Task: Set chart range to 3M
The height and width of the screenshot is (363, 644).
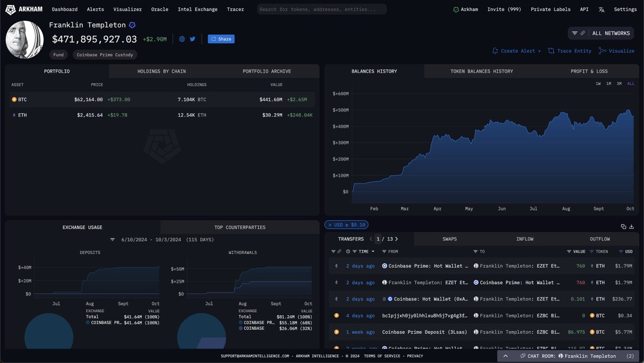Action: point(619,84)
